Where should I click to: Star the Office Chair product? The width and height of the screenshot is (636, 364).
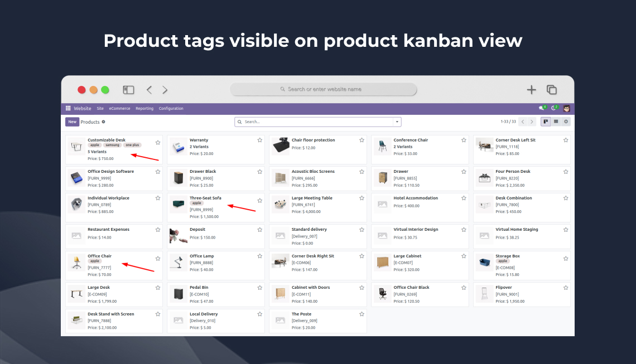click(158, 259)
